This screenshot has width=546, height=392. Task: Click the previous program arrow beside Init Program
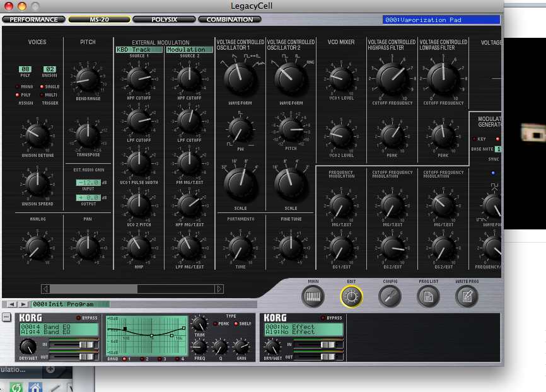(12, 304)
